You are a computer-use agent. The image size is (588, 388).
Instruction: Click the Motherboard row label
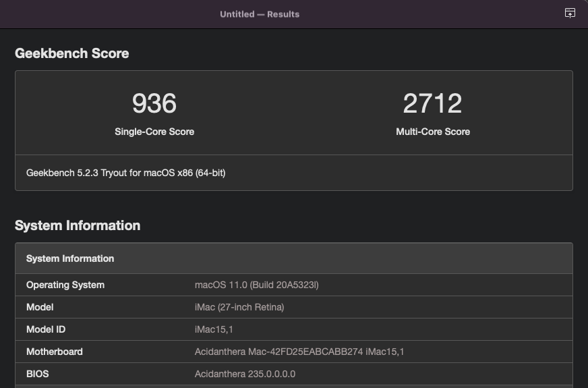point(55,352)
